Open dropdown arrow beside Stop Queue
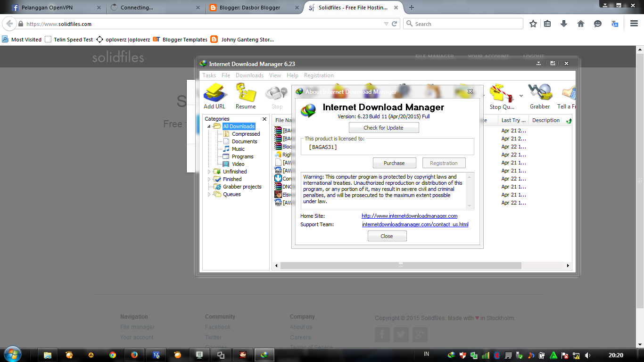644x362 pixels. pyautogui.click(x=521, y=96)
